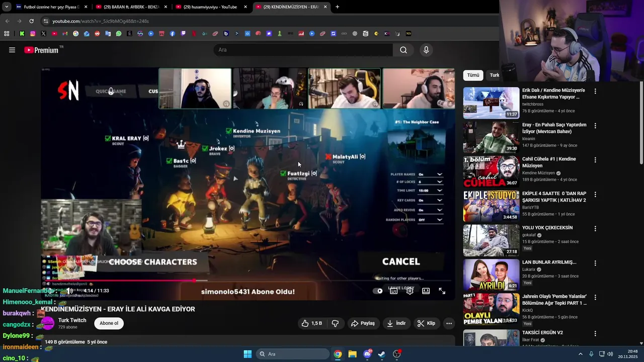Viewport: 644px width, 362px height.
Task: Toggle the autoplay switch in player
Action: pyautogui.click(x=377, y=291)
